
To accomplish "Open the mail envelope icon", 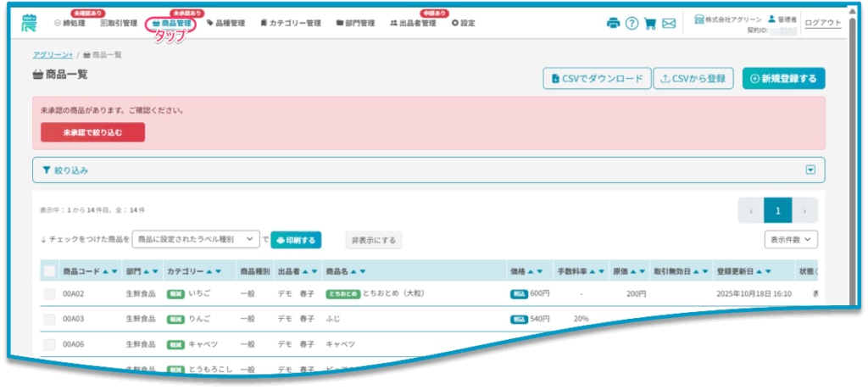I will click(x=669, y=24).
